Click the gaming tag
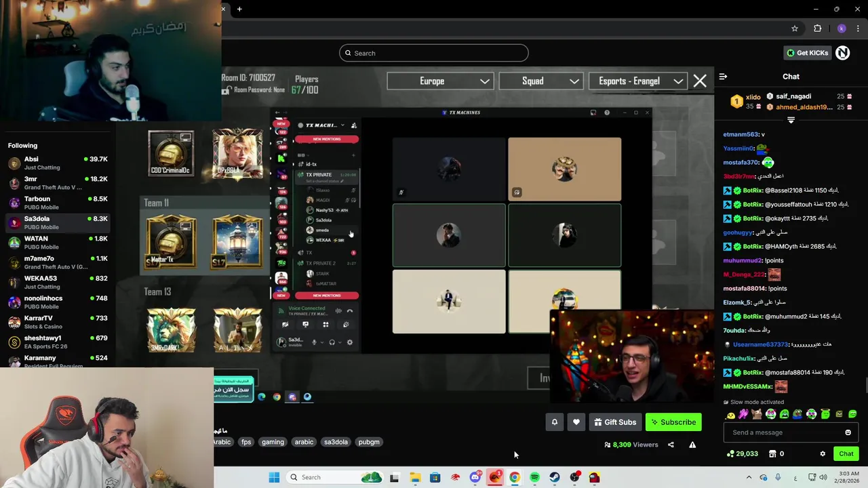 (273, 442)
